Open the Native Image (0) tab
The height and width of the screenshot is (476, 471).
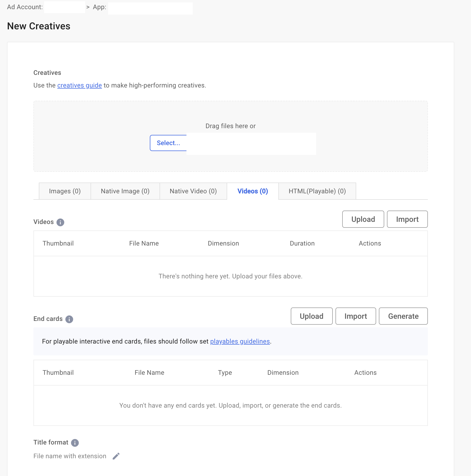point(125,191)
